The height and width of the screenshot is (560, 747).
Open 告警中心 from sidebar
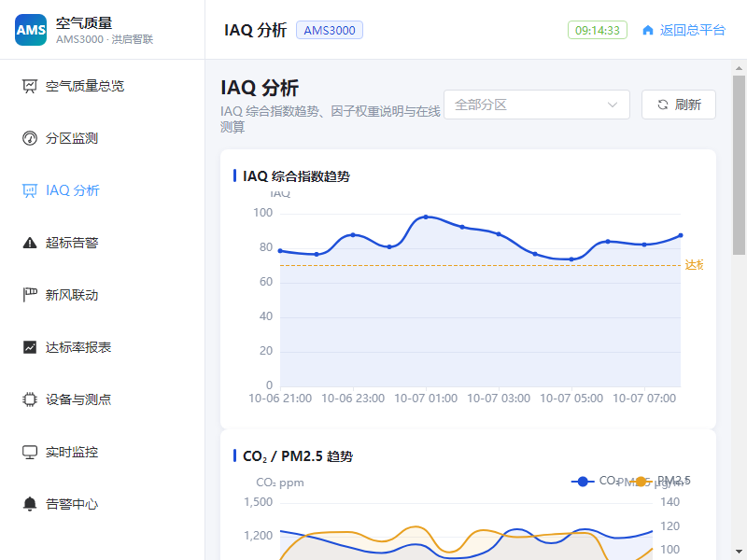coord(103,504)
